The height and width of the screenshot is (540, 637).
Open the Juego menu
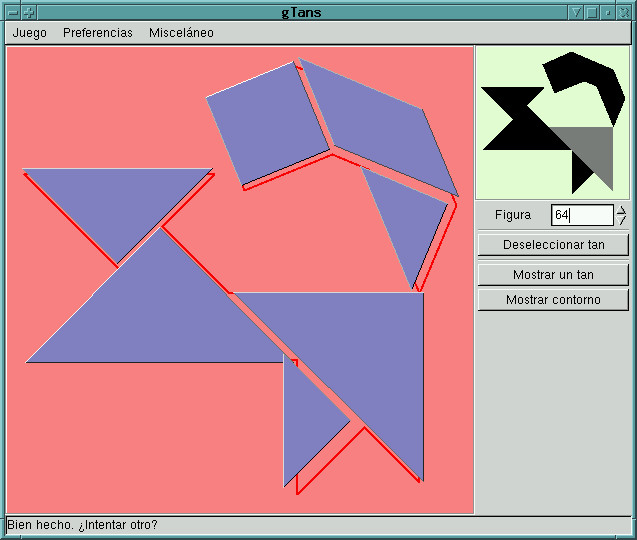tap(29, 33)
